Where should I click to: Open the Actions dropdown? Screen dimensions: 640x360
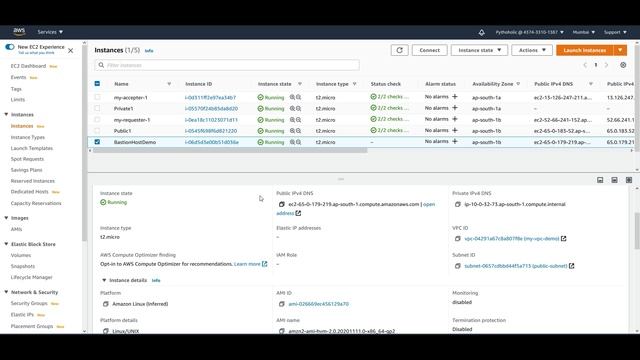coord(532,50)
